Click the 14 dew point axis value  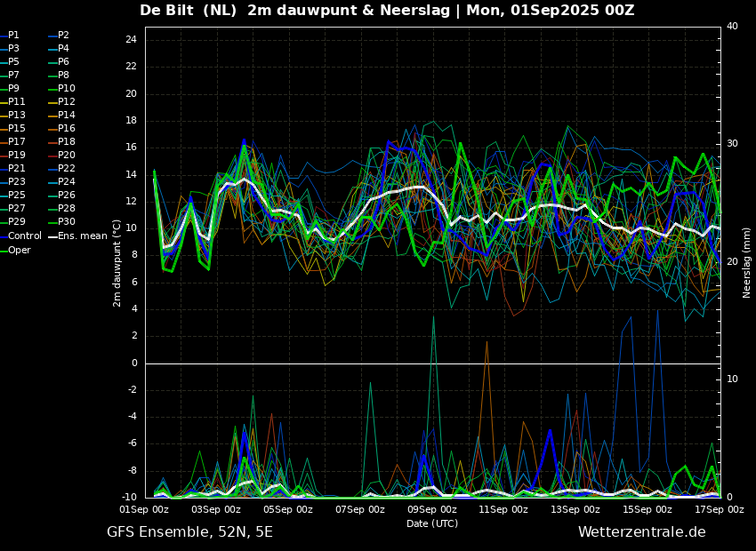[131, 174]
